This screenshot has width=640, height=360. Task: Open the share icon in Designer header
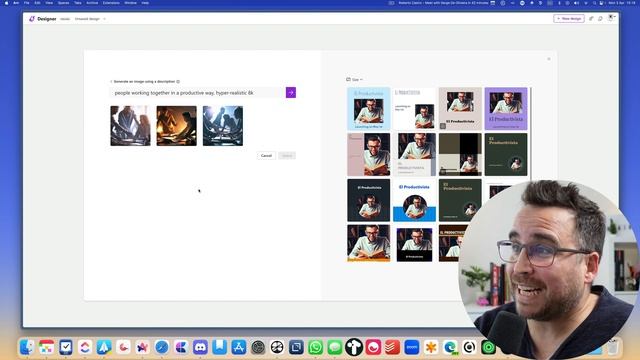(591, 19)
